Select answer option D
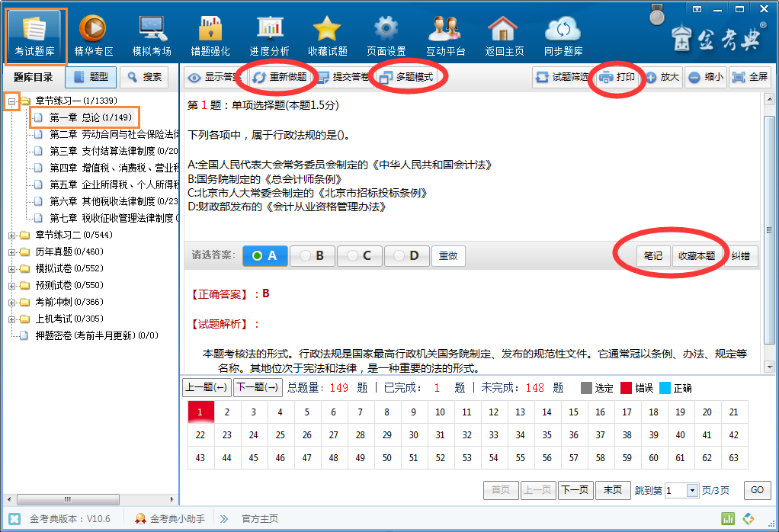Image resolution: width=779 pixels, height=532 pixels. click(406, 256)
